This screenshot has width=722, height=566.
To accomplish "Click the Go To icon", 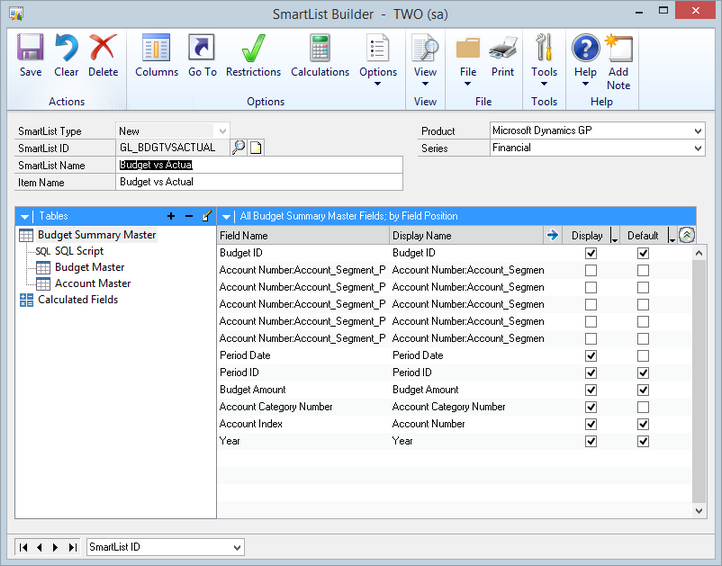I will point(202,47).
